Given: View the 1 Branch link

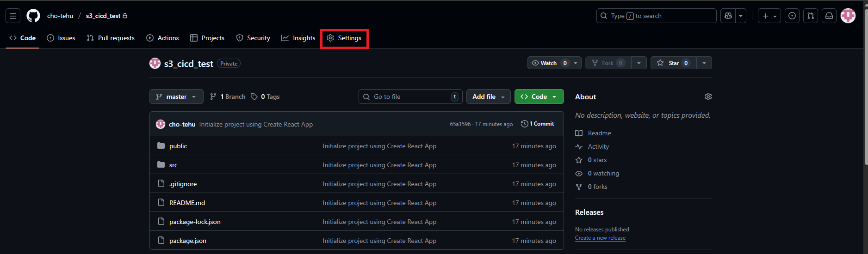Looking at the screenshot, I should [x=228, y=97].
